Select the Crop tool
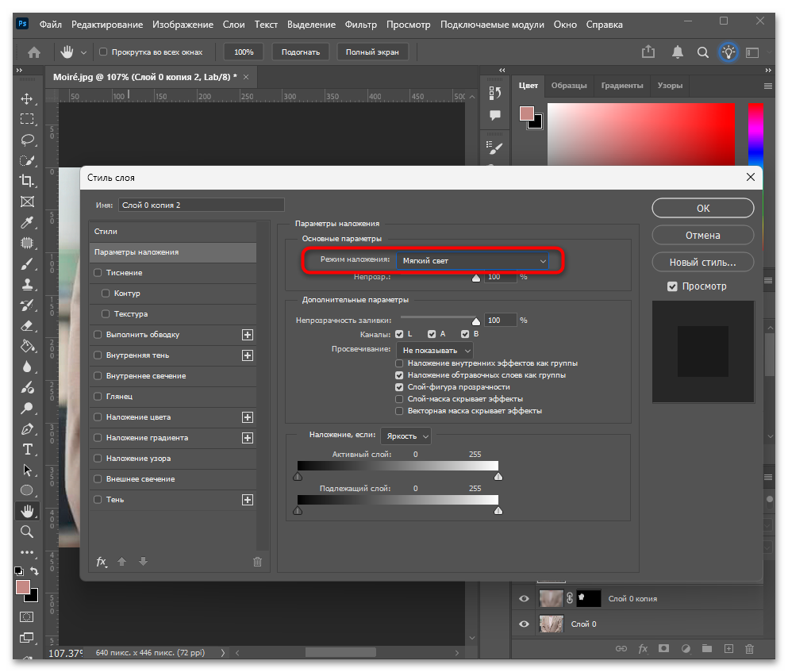Viewport: 788px width, 672px height. (x=27, y=180)
